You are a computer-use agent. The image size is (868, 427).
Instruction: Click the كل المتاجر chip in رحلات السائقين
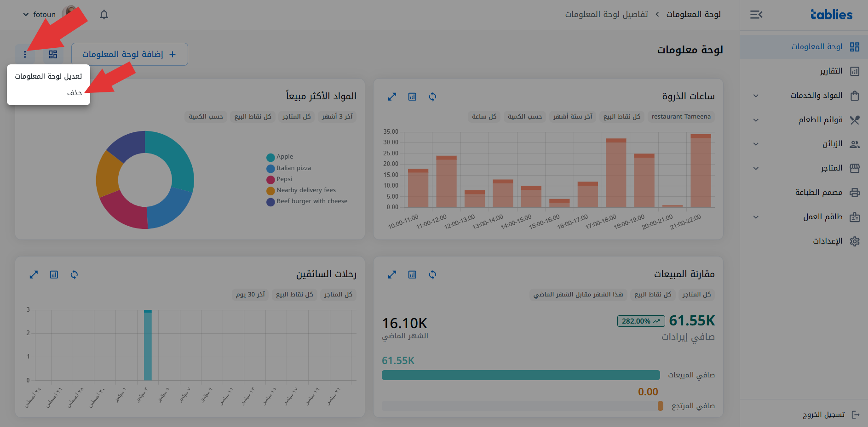tap(338, 295)
